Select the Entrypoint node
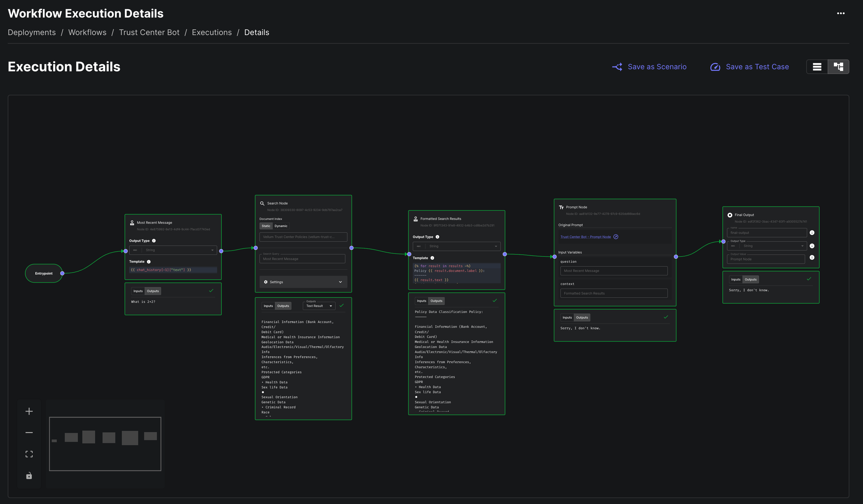Viewport: 863px width, 504px height. [x=43, y=273]
